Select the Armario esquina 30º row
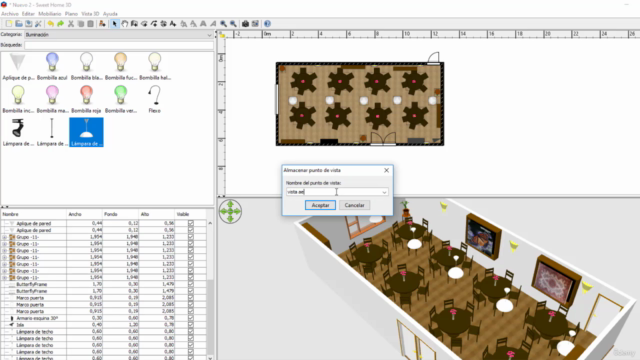The image size is (640, 360). [x=103, y=318]
